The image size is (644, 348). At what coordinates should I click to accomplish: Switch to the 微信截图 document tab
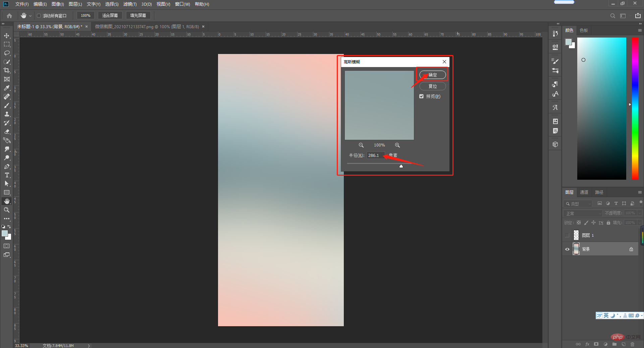[x=147, y=26]
